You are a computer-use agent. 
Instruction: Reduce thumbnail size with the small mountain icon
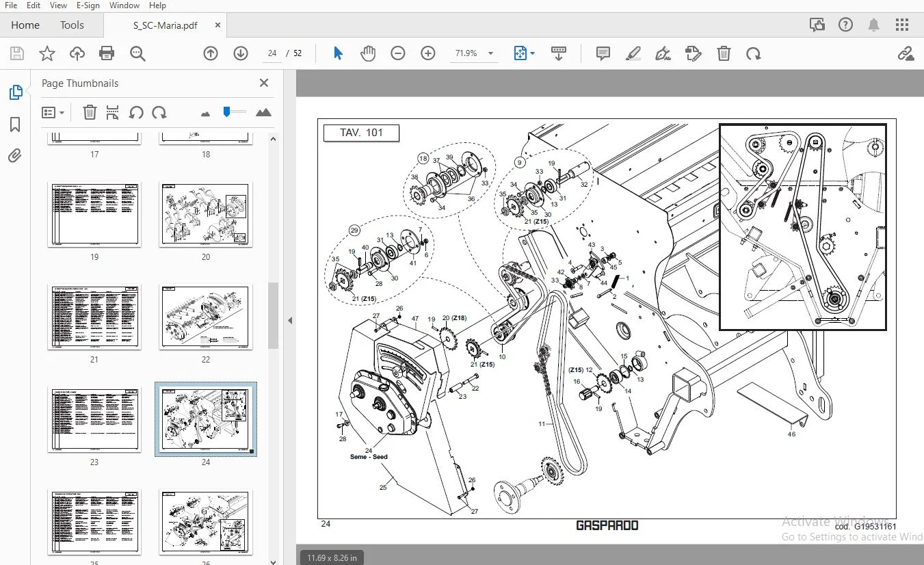pyautogui.click(x=205, y=114)
